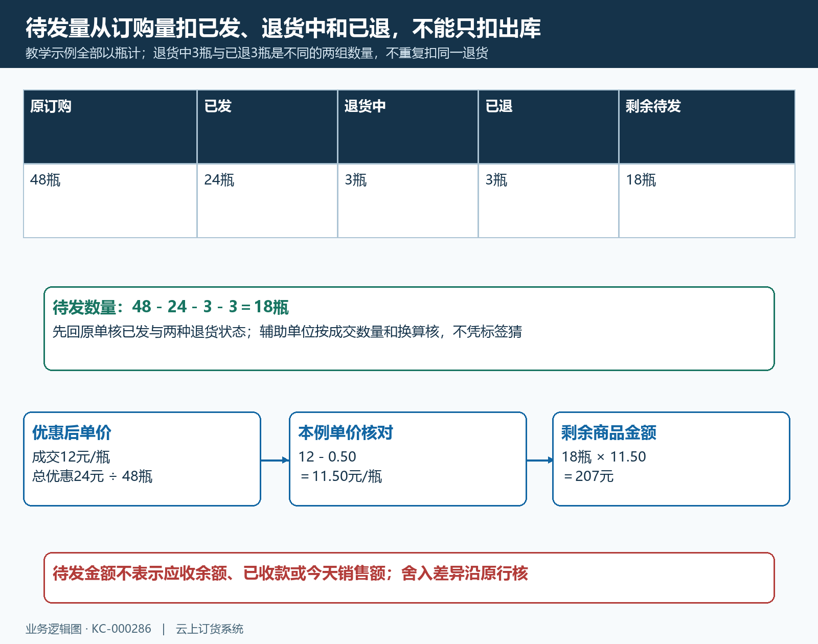Click the 总优惠24元 ÷ 48瓶 line

coord(93,476)
